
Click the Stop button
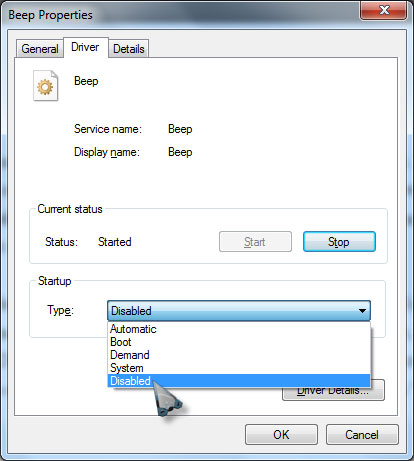339,242
